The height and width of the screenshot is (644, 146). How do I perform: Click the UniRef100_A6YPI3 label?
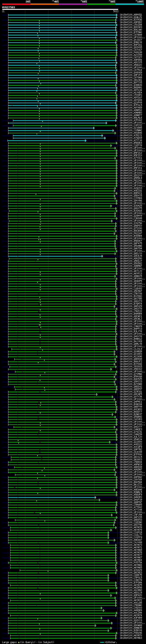(x=131, y=273)
